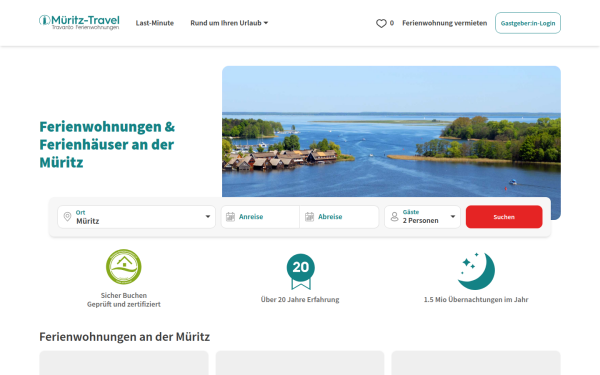Select the Anreise date field
Image resolution: width=600 pixels, height=375 pixels.
tap(260, 217)
